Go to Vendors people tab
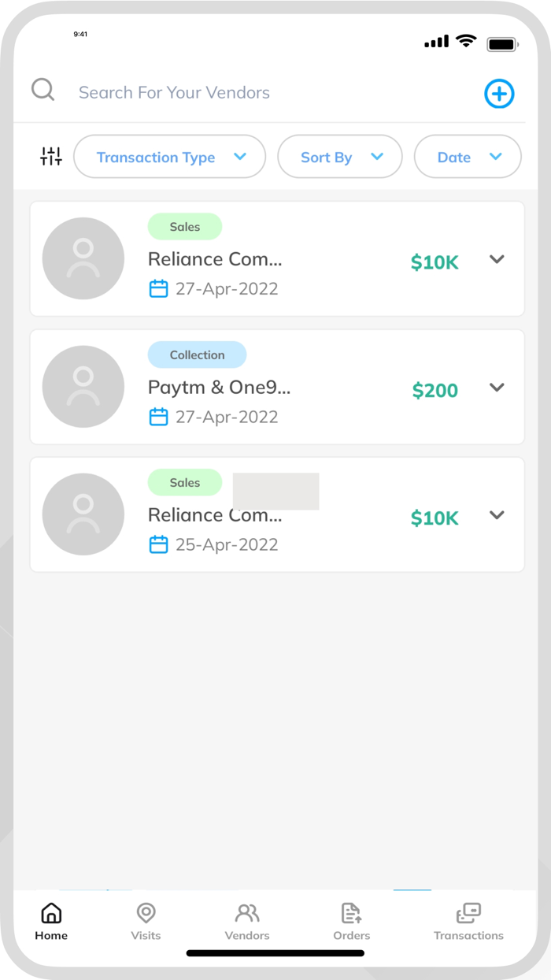 247,921
